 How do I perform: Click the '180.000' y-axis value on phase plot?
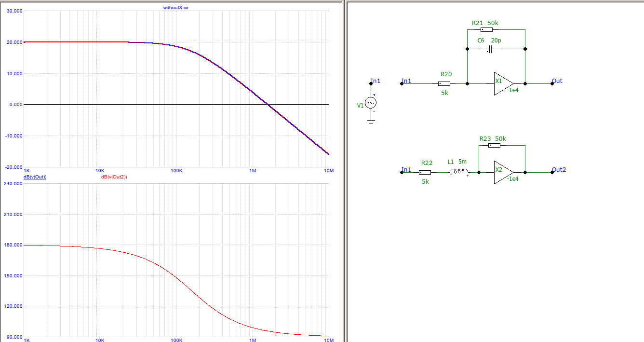(13, 245)
